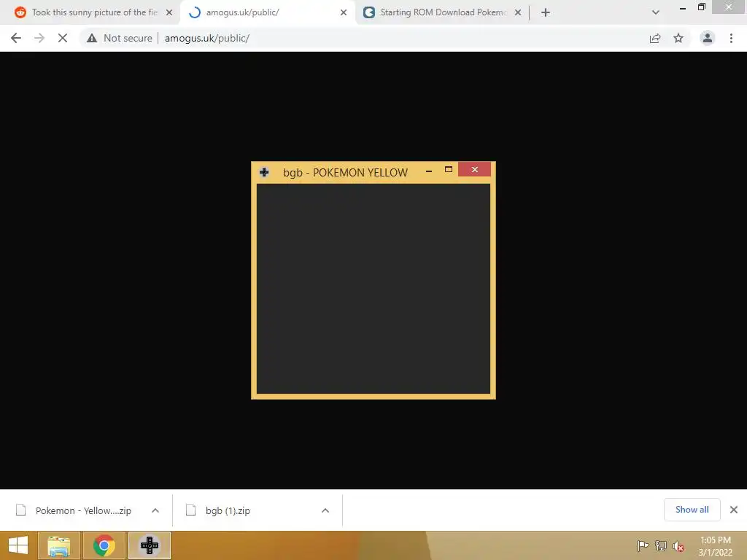Open a new browser tab
This screenshot has width=747, height=560.
click(x=546, y=12)
